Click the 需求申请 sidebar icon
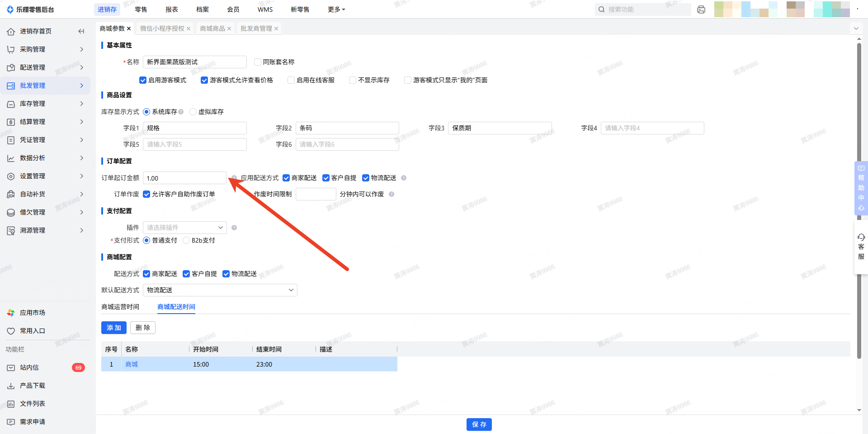 [x=11, y=422]
